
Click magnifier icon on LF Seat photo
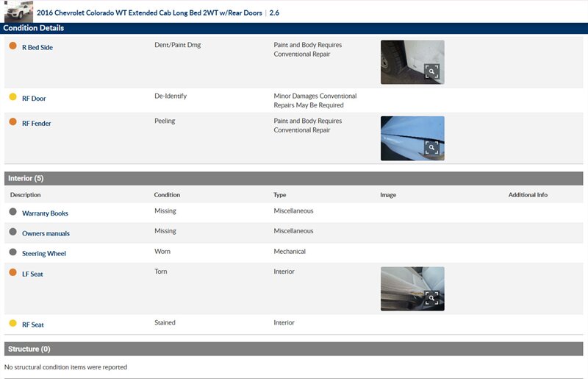coord(431,297)
